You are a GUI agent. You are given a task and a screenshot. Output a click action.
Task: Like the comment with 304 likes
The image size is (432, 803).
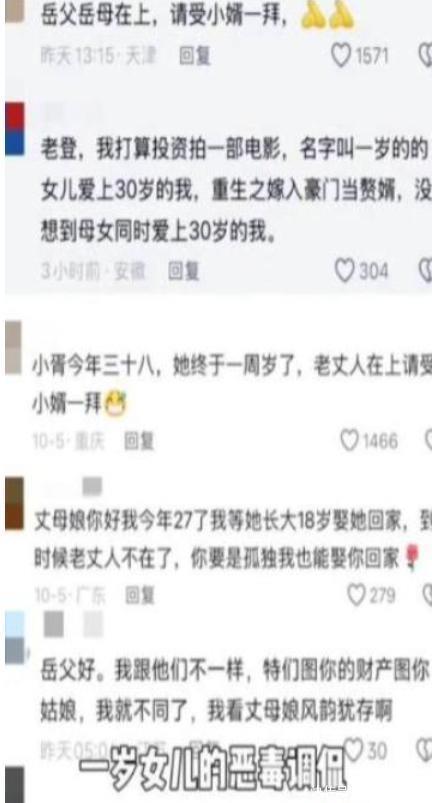(x=344, y=270)
